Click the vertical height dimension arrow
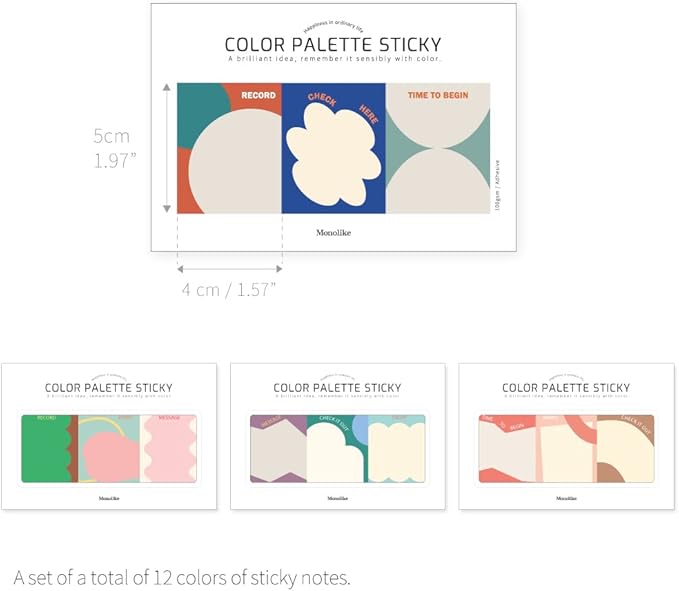This screenshot has width=679, height=591. point(167,148)
